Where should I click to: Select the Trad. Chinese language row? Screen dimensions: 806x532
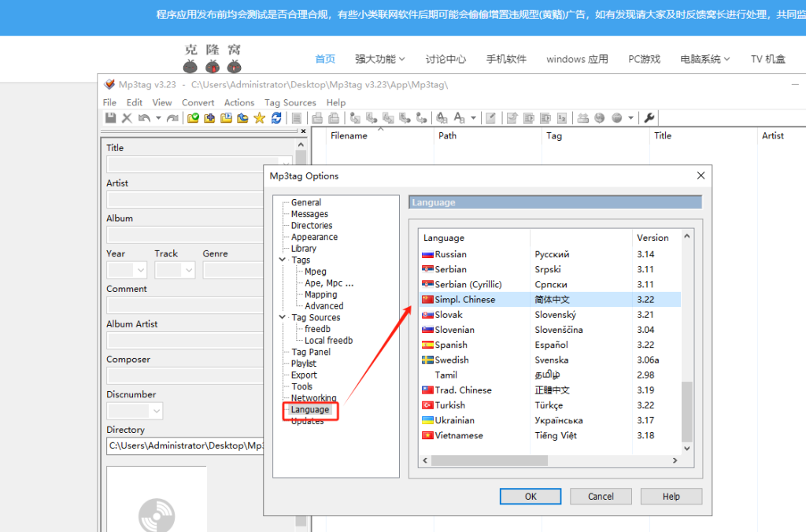(550, 390)
